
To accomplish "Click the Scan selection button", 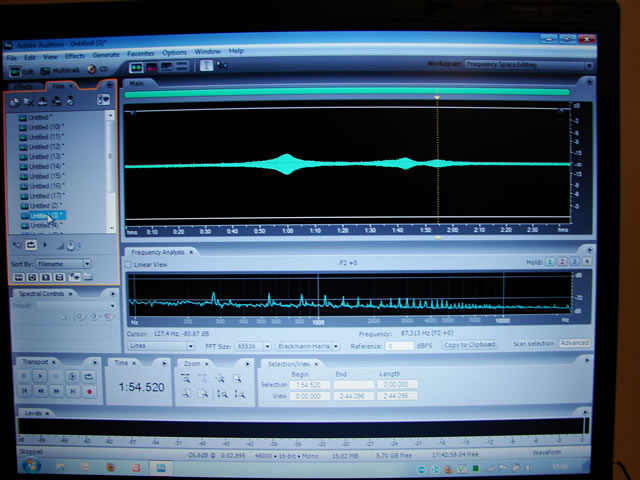I will (533, 344).
